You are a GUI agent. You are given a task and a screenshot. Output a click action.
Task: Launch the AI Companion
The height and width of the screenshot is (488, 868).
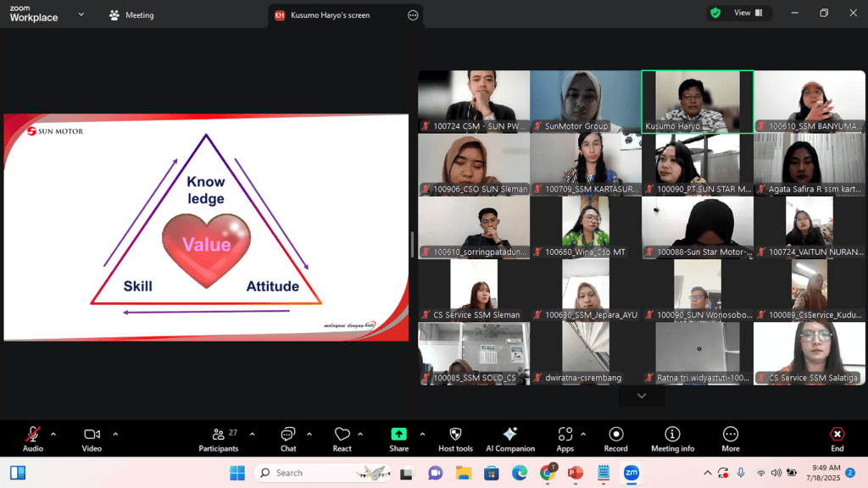click(510, 437)
